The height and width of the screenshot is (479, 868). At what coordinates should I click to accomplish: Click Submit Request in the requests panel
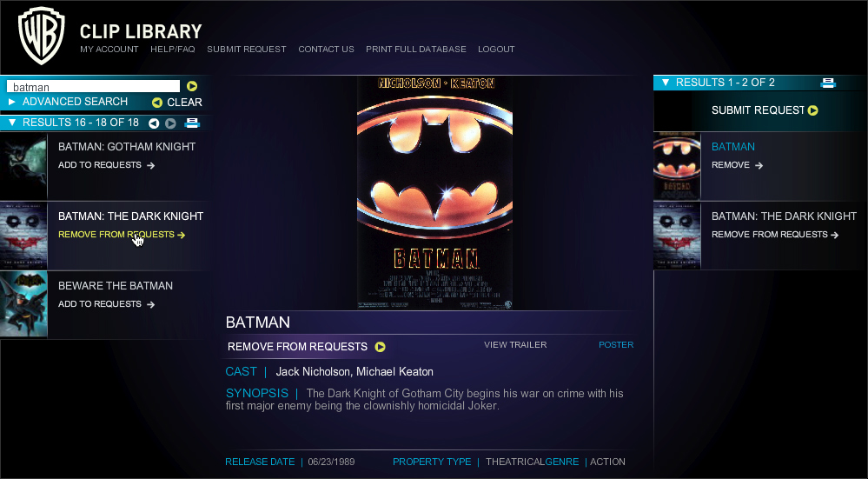click(x=758, y=110)
